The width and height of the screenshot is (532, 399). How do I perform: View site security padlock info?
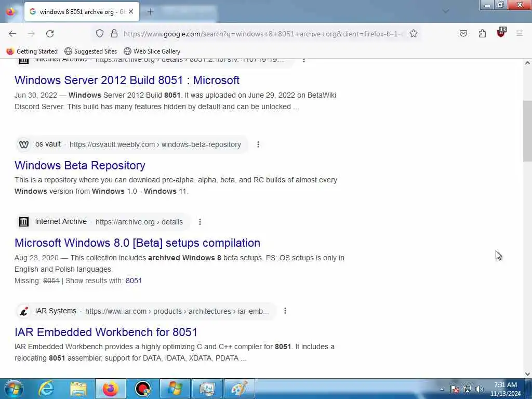pos(114,33)
